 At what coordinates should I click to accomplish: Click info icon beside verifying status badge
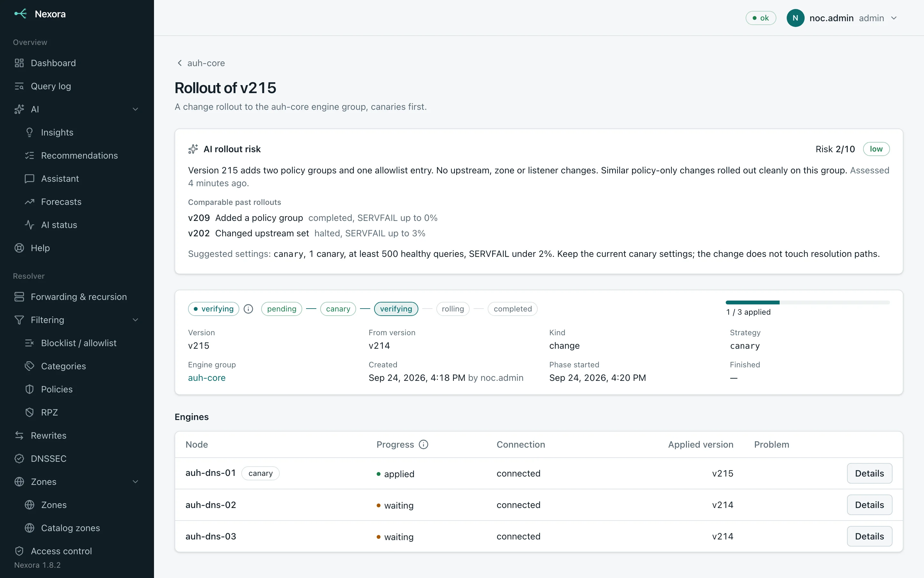(x=248, y=309)
